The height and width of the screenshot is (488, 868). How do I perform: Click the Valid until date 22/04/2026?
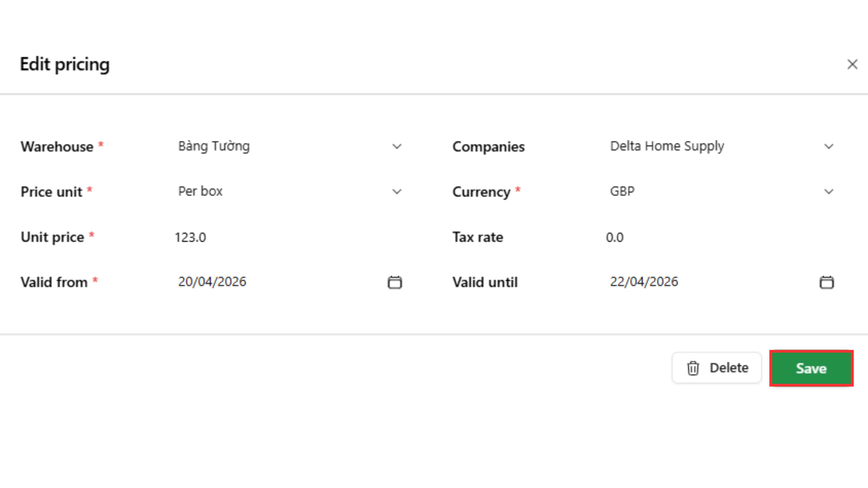(x=644, y=282)
